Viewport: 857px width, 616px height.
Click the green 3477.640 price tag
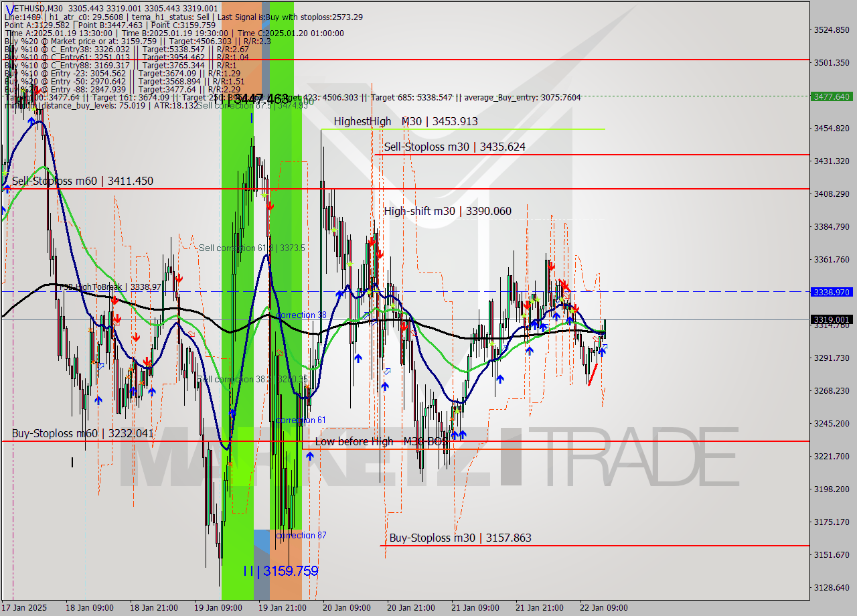coord(832,96)
